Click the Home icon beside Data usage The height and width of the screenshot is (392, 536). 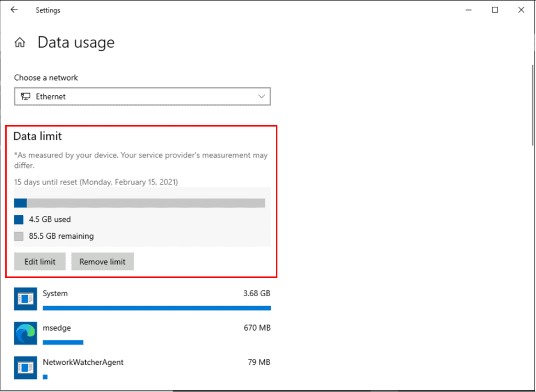click(x=20, y=42)
